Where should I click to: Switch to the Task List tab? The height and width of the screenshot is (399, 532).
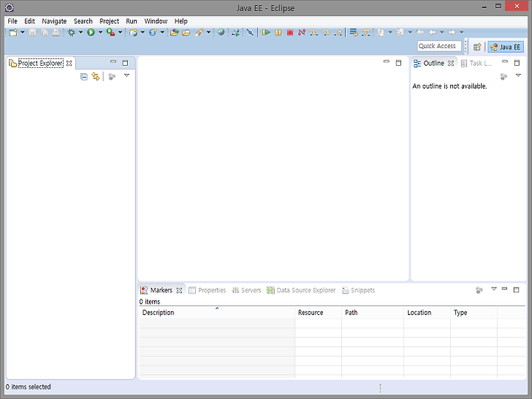coord(477,64)
